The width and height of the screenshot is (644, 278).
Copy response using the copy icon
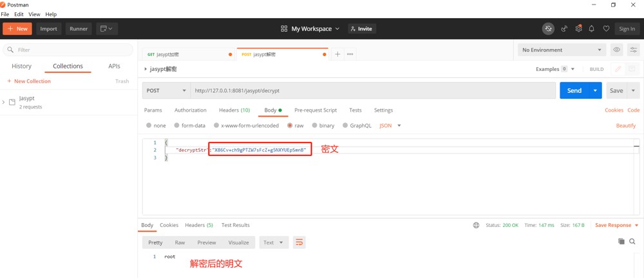[x=621, y=241]
